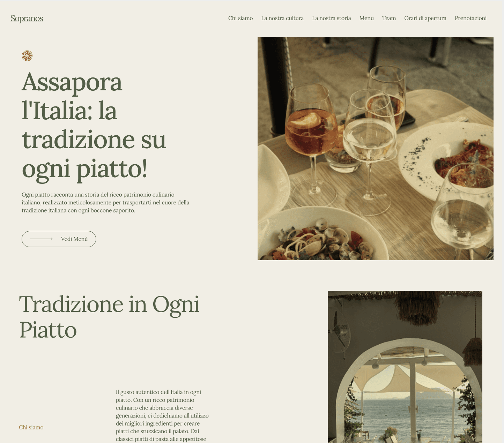Click the Chi siamo section label
The width and height of the screenshot is (504, 443).
pos(31,427)
